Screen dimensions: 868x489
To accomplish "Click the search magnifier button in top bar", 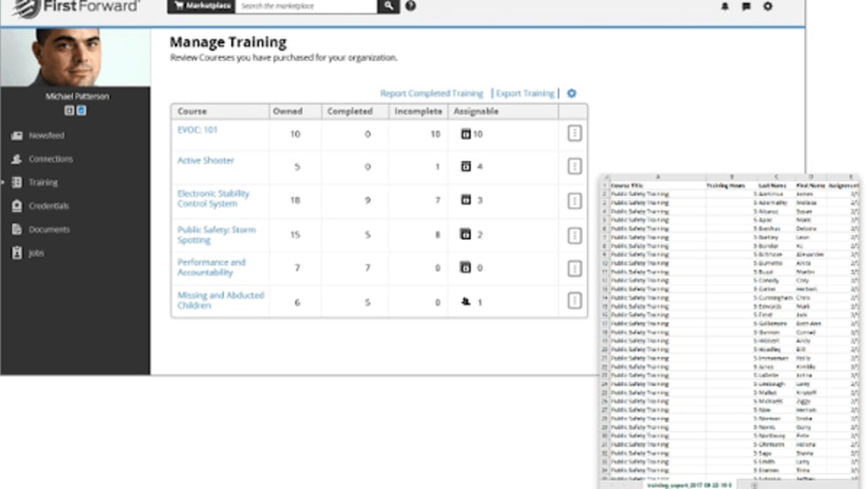I will click(388, 6).
